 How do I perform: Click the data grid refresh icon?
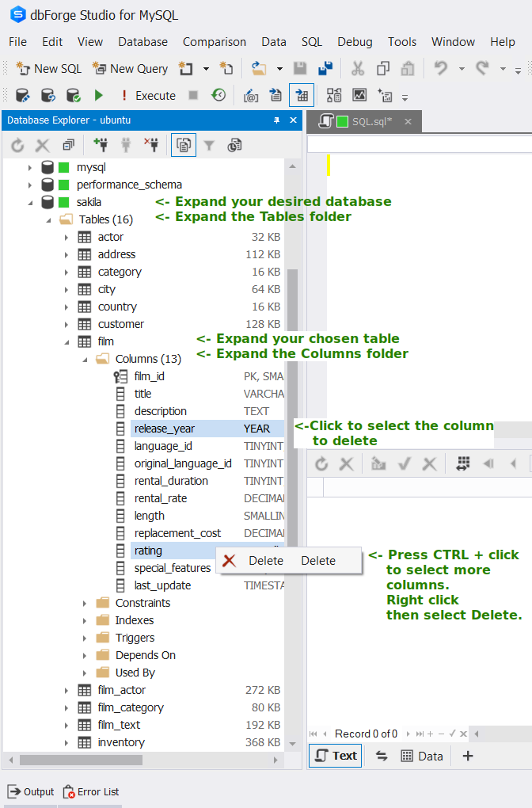[x=322, y=463]
